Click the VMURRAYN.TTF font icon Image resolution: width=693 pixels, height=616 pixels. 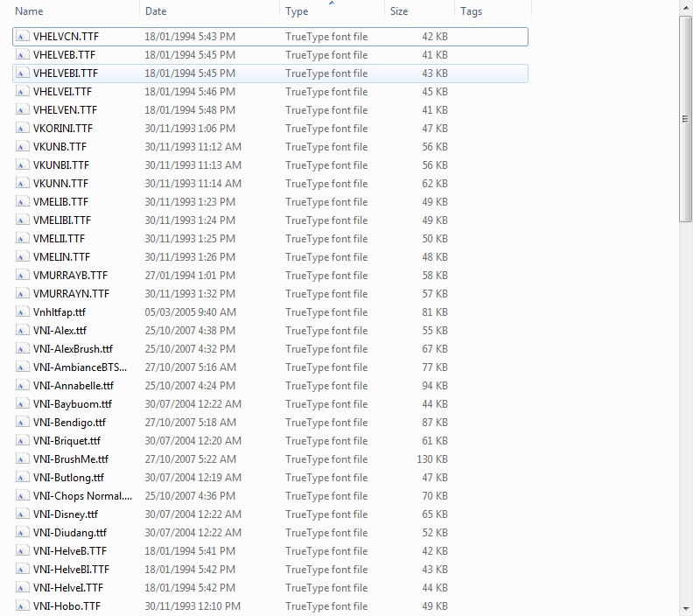(x=21, y=293)
